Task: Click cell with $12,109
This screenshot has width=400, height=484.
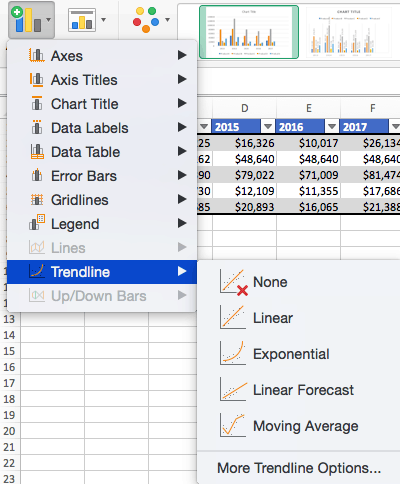Action: click(244, 191)
